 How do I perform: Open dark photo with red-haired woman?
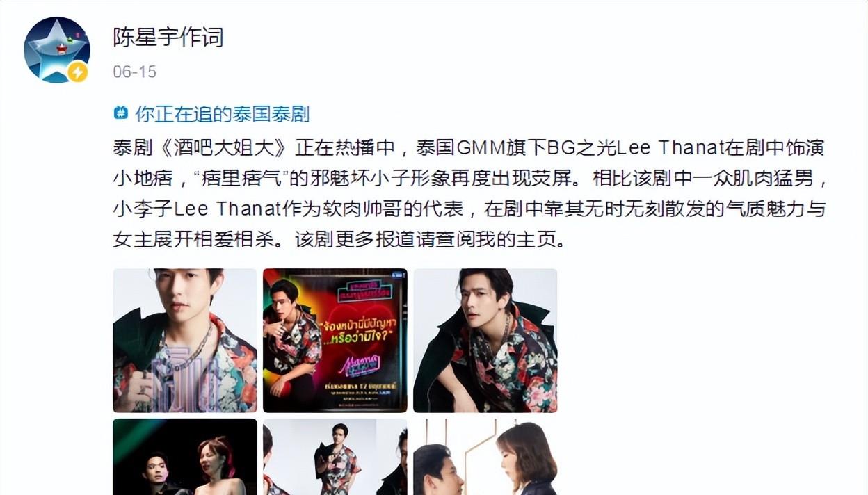(x=185, y=457)
